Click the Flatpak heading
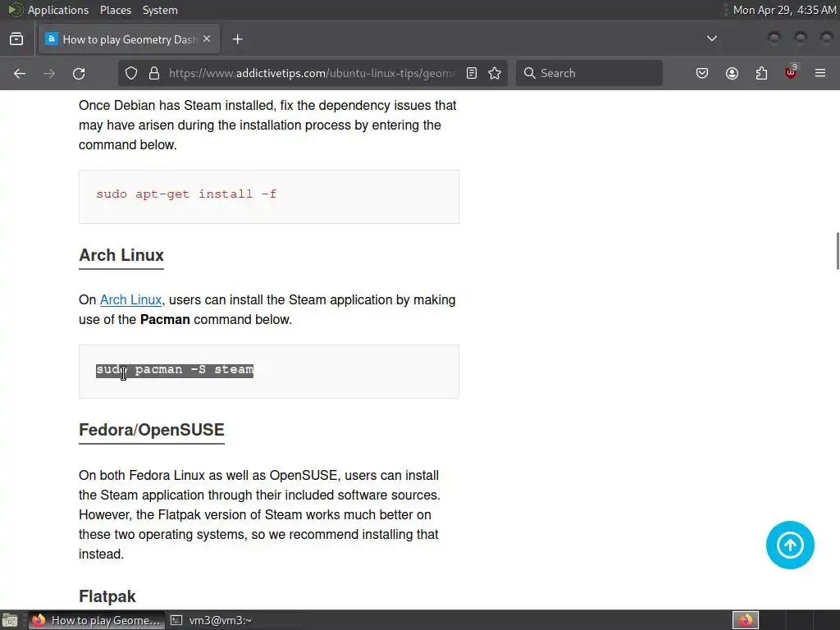The width and height of the screenshot is (840, 630). (107, 596)
